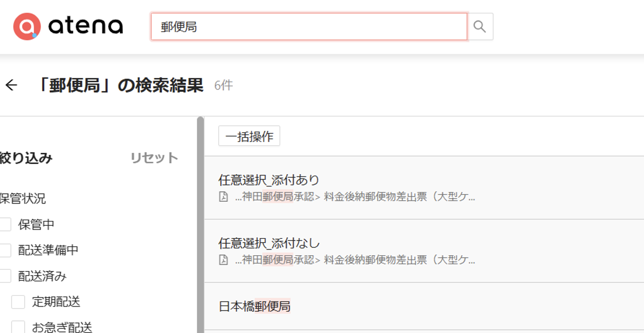This screenshot has width=644, height=333.
Task: Click the PDF icon under 任意選択_添付なし
Action: coord(224,260)
